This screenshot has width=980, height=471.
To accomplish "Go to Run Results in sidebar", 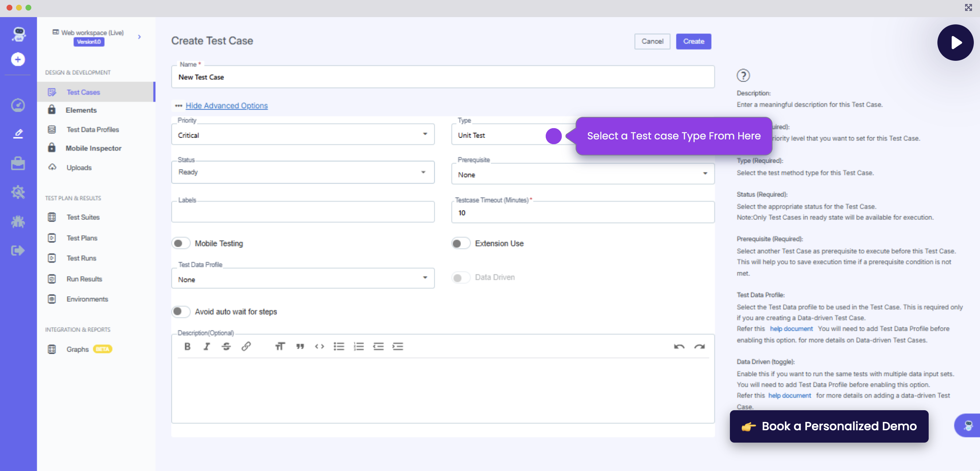I will click(x=84, y=279).
